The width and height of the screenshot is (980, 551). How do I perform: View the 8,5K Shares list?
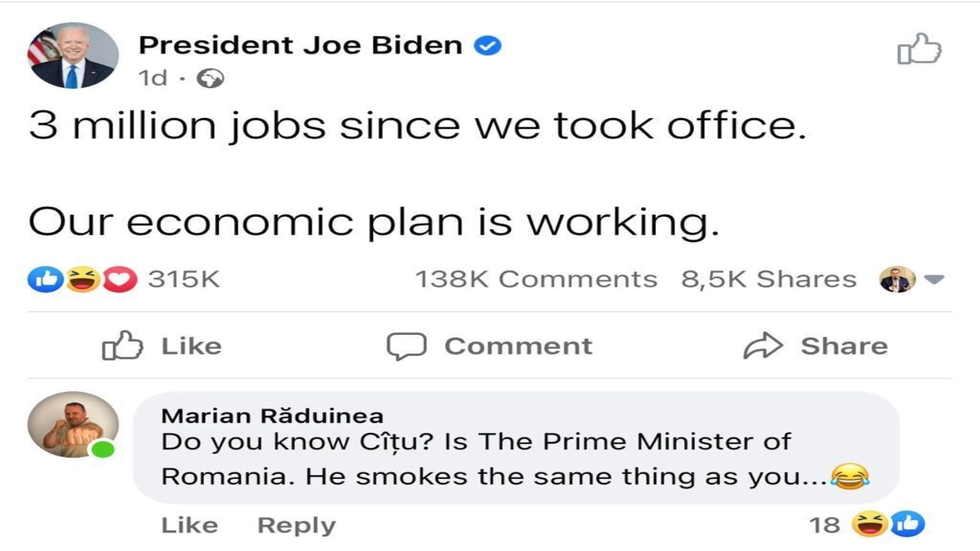[x=769, y=279]
